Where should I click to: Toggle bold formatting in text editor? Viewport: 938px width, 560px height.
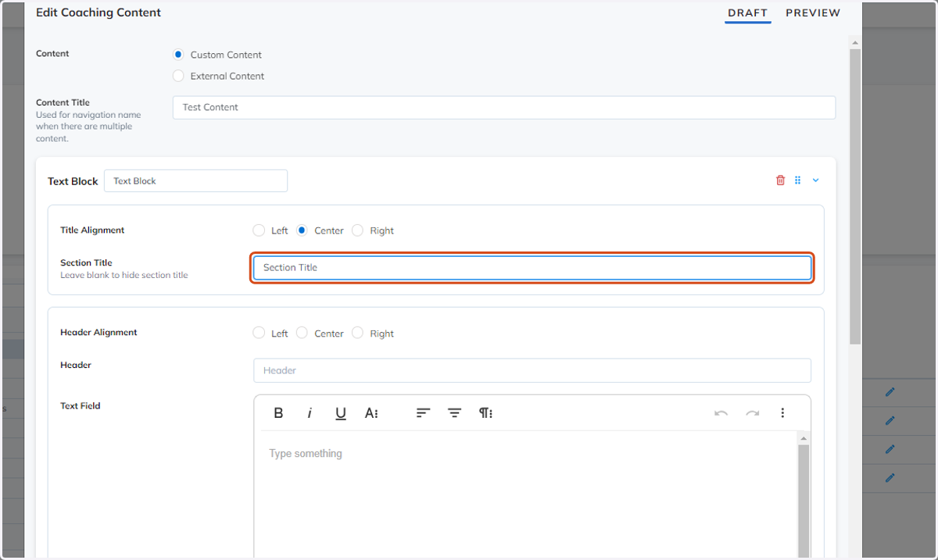pos(278,413)
